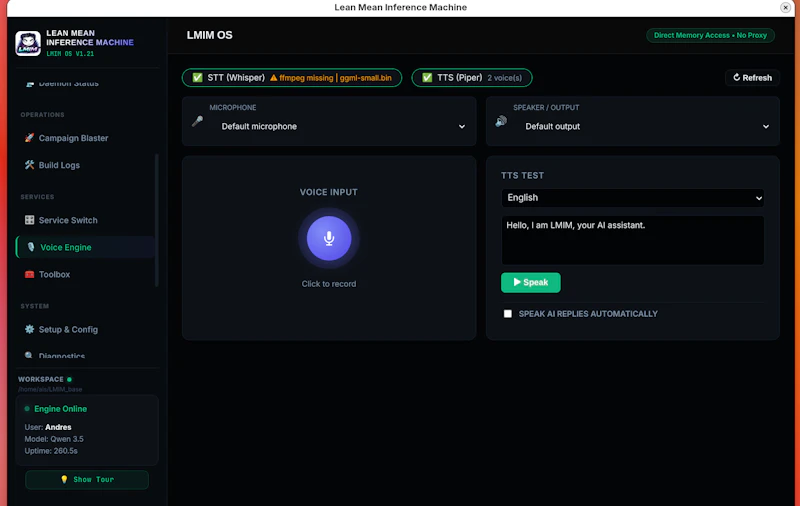800x506 pixels.
Task: Click the Show Tour button
Action: pos(87,479)
